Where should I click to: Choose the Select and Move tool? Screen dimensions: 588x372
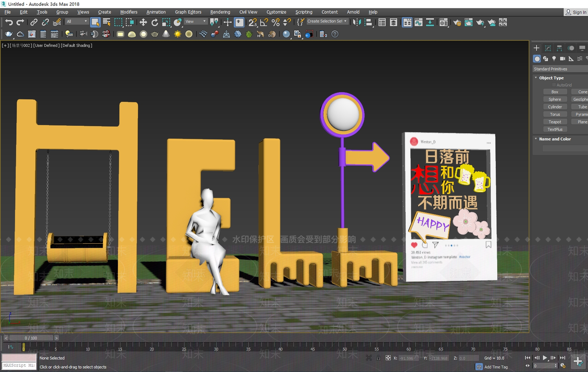click(143, 22)
